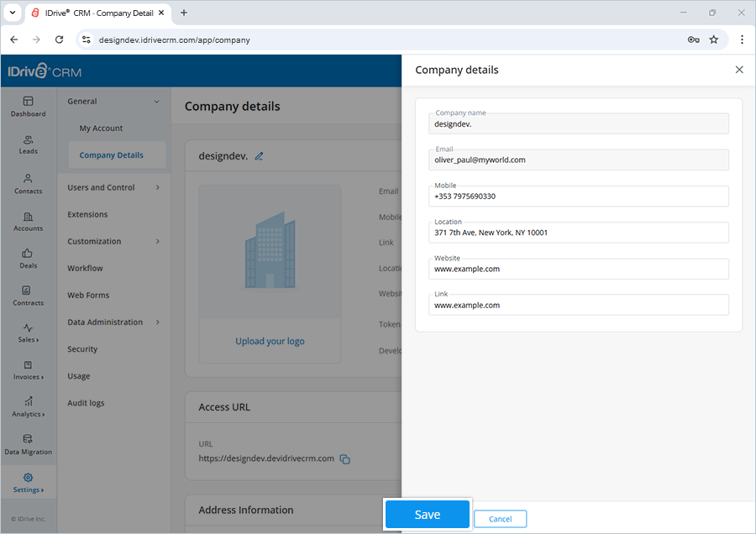Open the Deals panel
Screen dimensions: 756x534
tap(28, 258)
